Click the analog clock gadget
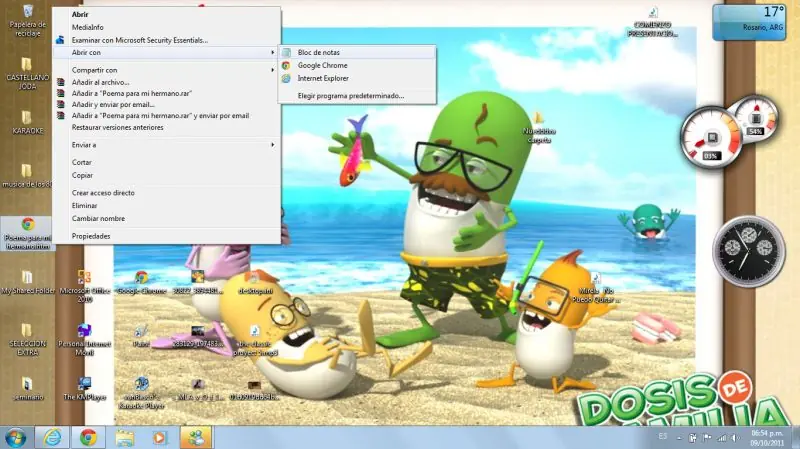800x449 pixels. [x=748, y=251]
